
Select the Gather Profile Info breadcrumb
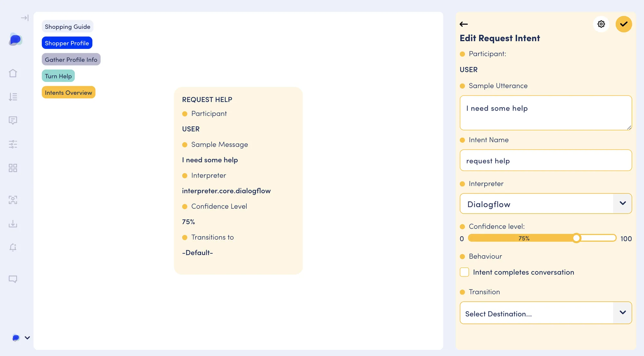71,59
